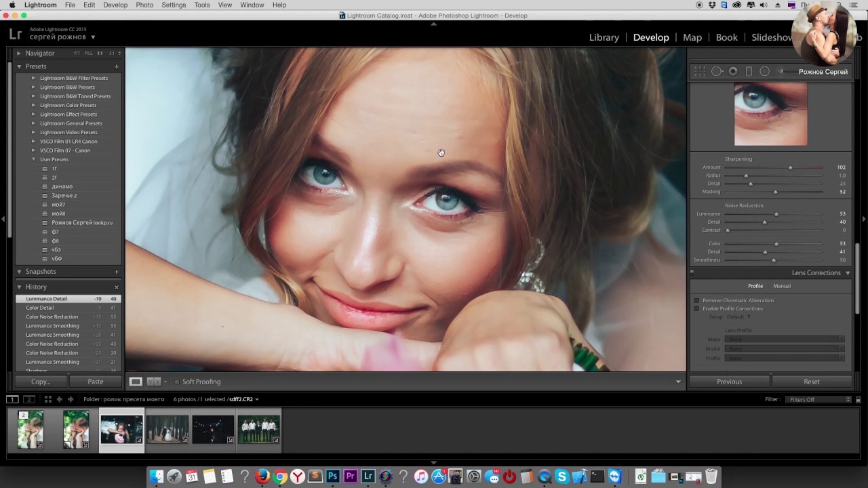Activate the Red Eye Correction tool
This screenshot has width=868, height=488.
click(x=733, y=71)
